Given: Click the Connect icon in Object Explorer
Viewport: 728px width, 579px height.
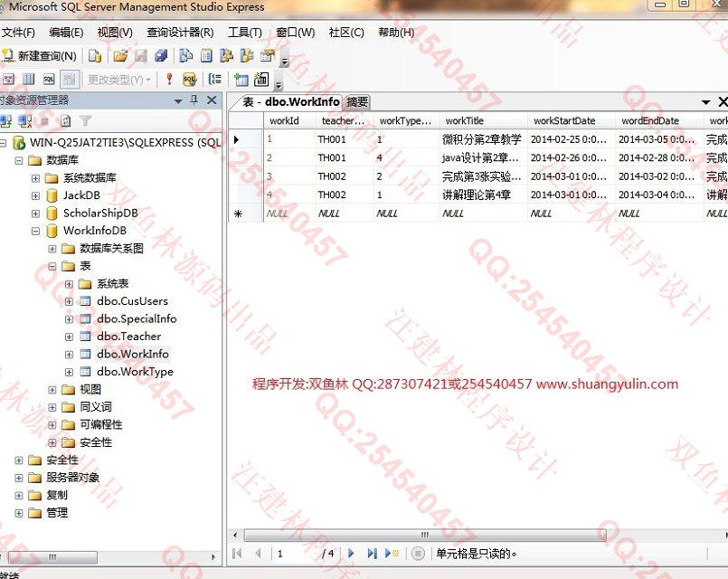Looking at the screenshot, I should pyautogui.click(x=6, y=121).
